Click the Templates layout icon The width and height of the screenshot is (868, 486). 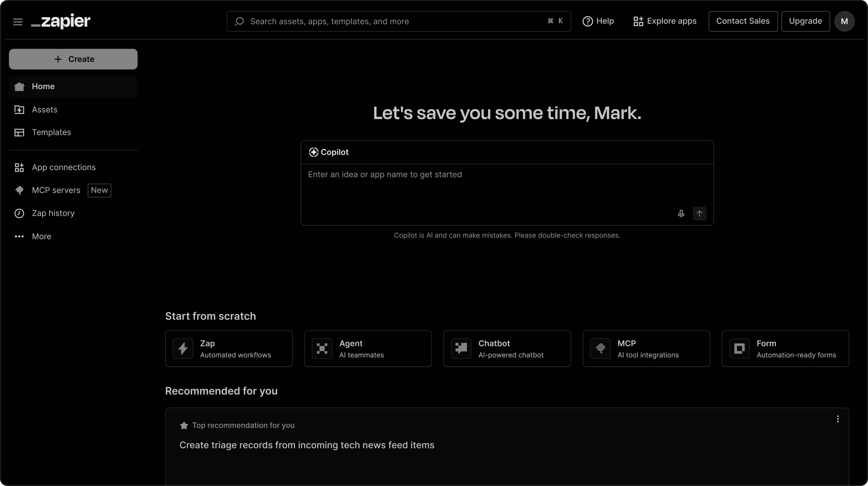point(19,132)
